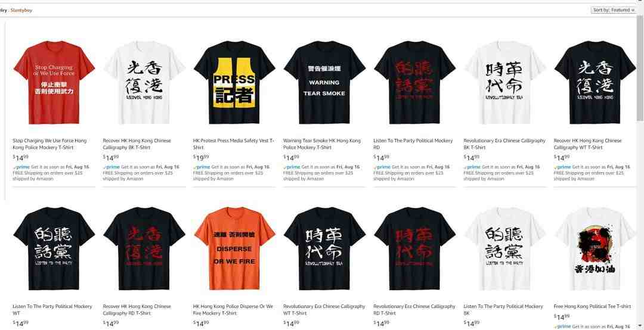The image size is (644, 330).
Task: Open the Warning Tear Smoke HK title link
Action: pyautogui.click(x=322, y=144)
